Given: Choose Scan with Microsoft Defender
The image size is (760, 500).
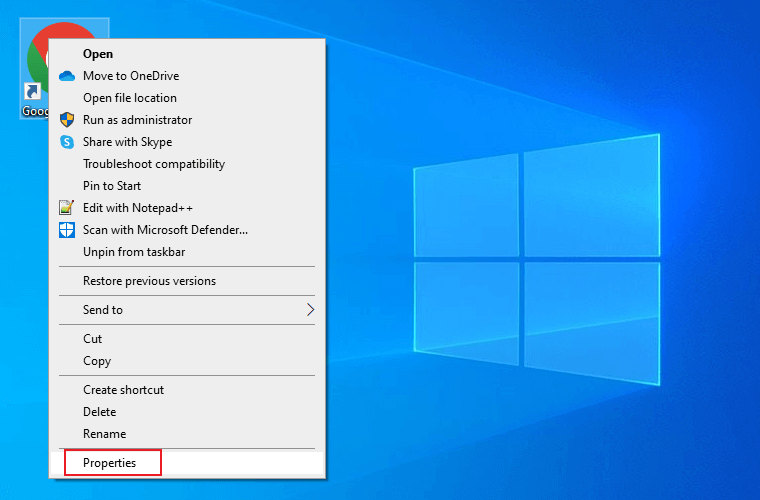Looking at the screenshot, I should (x=187, y=230).
